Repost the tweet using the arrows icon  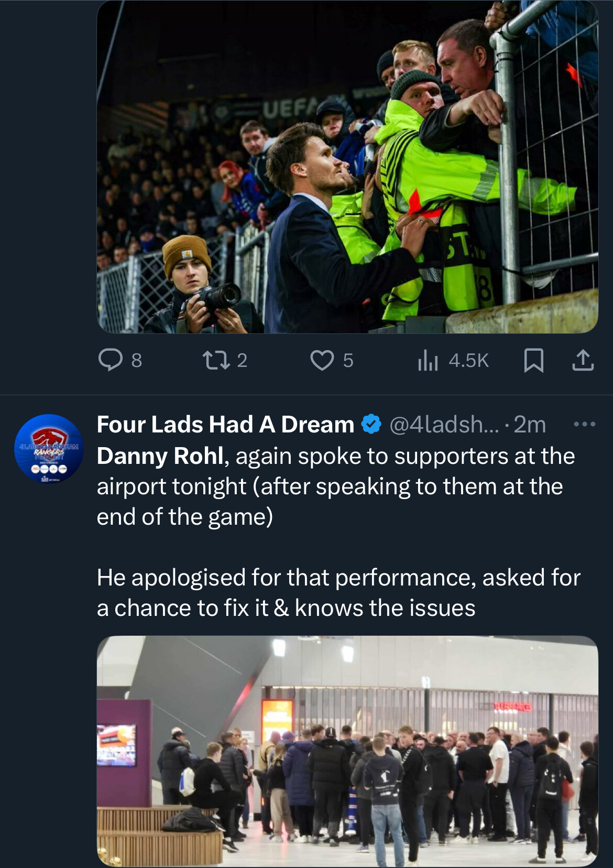click(x=213, y=360)
